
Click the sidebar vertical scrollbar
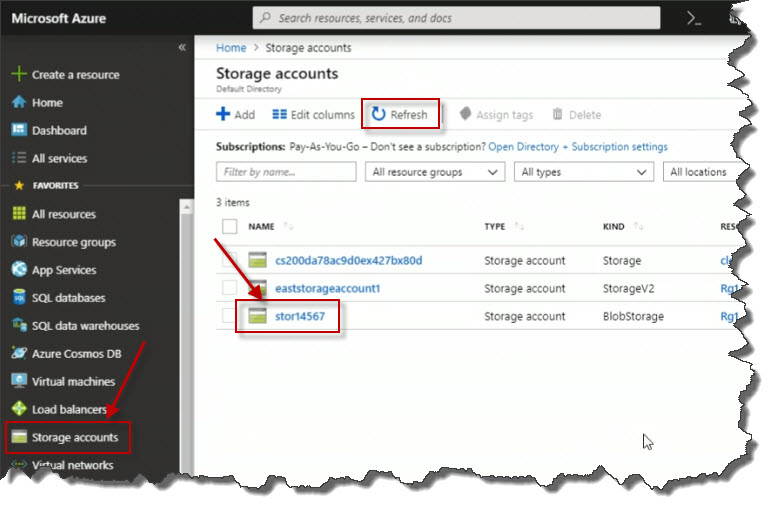tap(187, 341)
